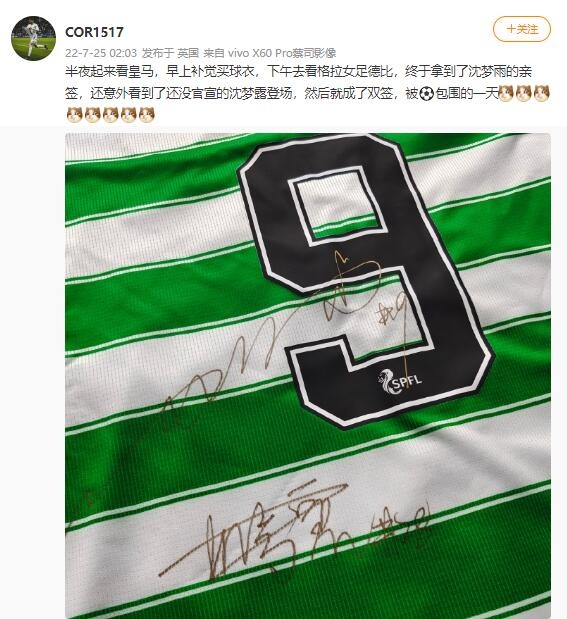Follow the user with +关注 button
The width and height of the screenshot is (567, 619).
(522, 29)
